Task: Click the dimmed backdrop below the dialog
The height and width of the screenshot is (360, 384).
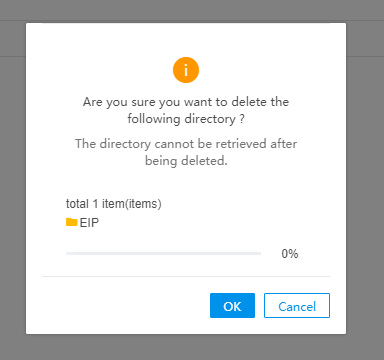Action: pyautogui.click(x=186, y=347)
